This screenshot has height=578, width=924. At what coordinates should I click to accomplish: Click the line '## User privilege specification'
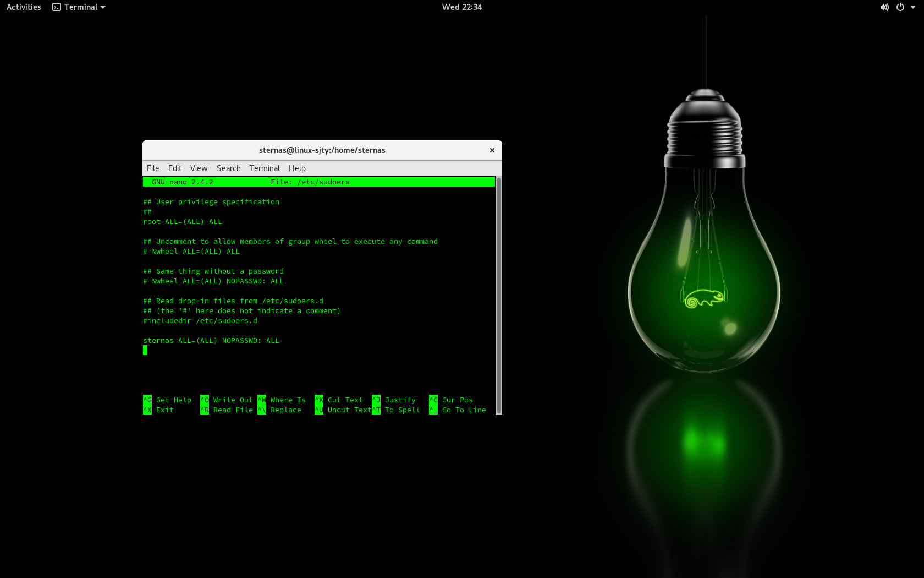coord(211,202)
